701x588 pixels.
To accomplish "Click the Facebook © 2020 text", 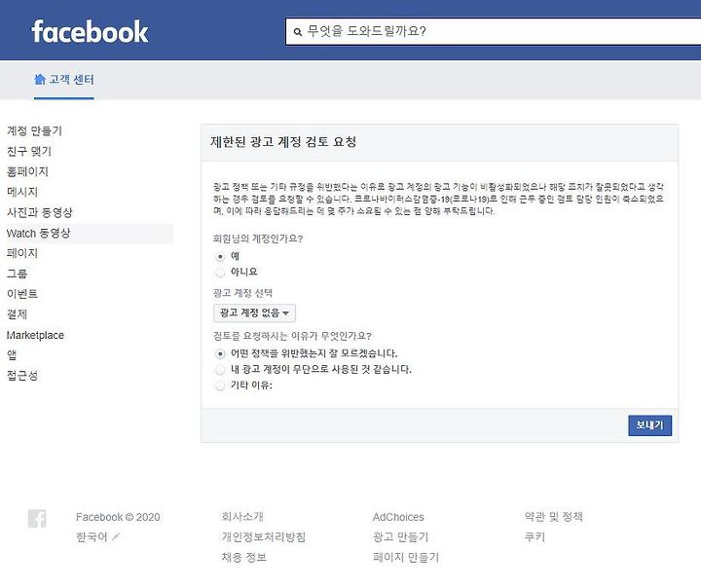I will tap(118, 517).
